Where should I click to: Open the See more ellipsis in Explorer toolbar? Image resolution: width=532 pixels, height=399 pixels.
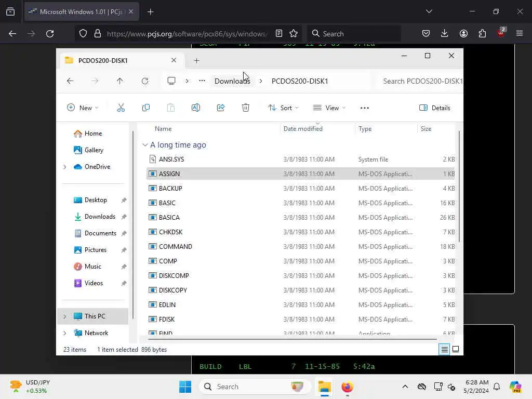[364, 108]
